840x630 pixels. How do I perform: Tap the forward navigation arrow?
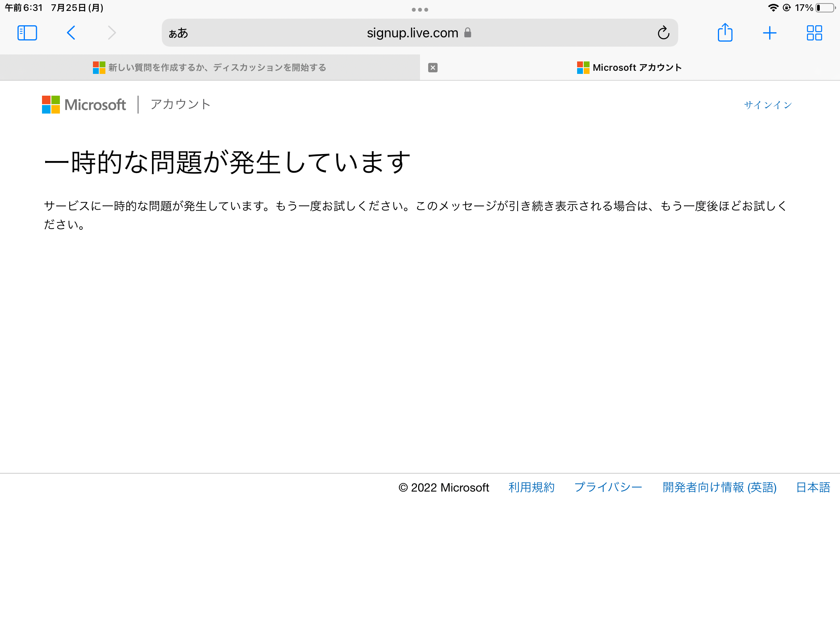click(x=112, y=33)
